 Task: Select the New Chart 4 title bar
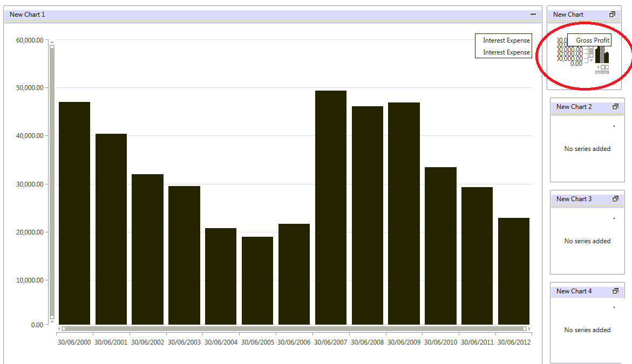587,292
